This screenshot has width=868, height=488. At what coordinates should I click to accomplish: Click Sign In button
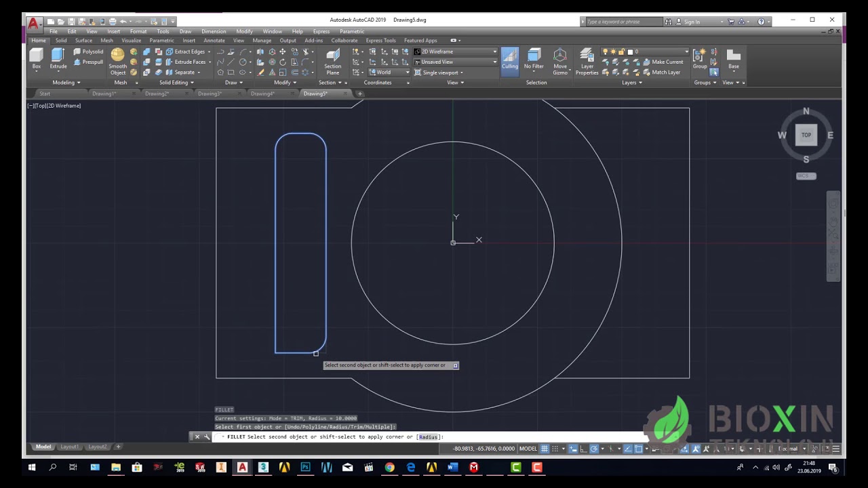click(687, 22)
